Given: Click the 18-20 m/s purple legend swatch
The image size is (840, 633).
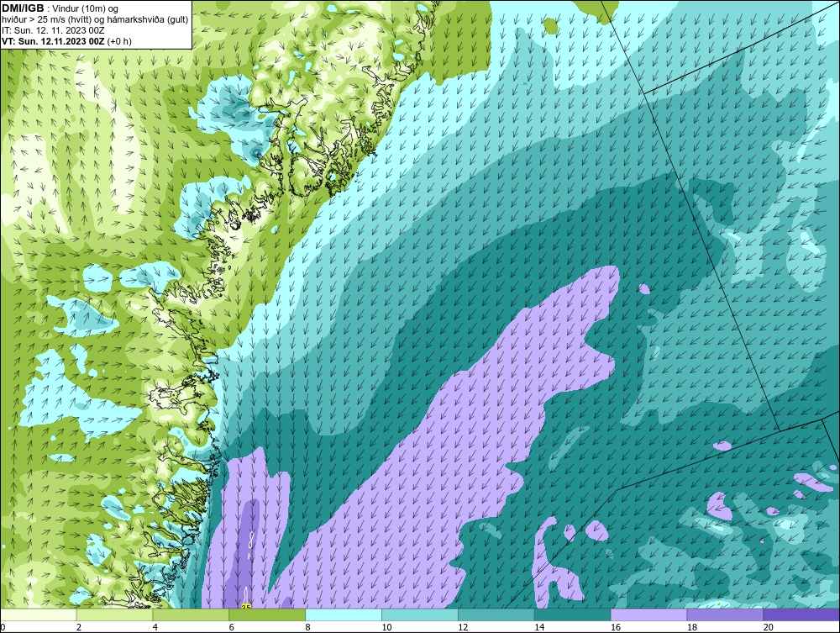Looking at the screenshot, I should point(725,615).
